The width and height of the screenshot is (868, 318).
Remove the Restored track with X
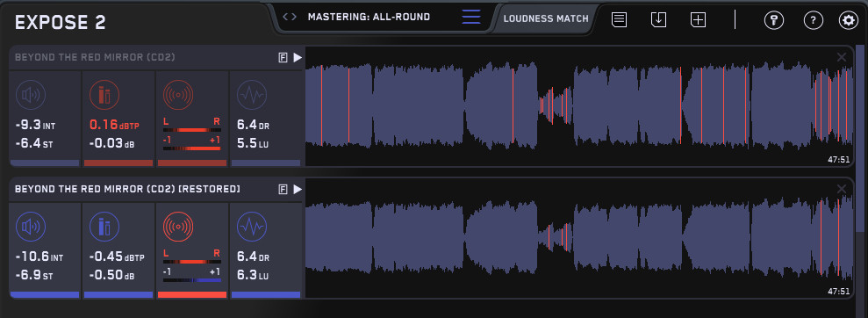pyautogui.click(x=842, y=189)
